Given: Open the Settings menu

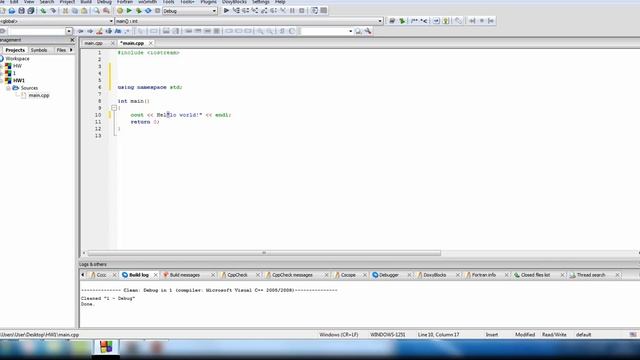Looking at the screenshot, I should (x=260, y=2).
